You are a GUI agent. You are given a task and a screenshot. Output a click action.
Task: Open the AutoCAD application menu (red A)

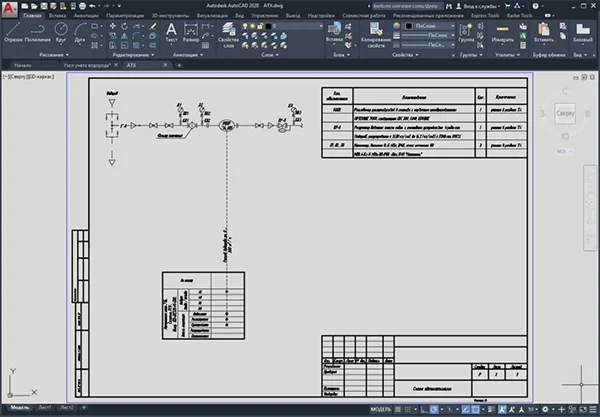[9, 9]
